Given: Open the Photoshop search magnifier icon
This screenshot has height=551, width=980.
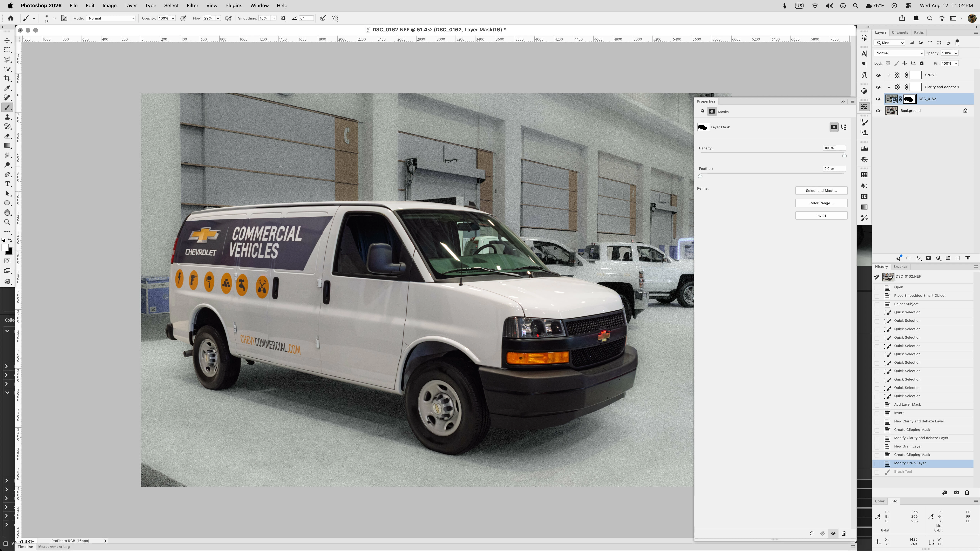Looking at the screenshot, I should click(929, 18).
